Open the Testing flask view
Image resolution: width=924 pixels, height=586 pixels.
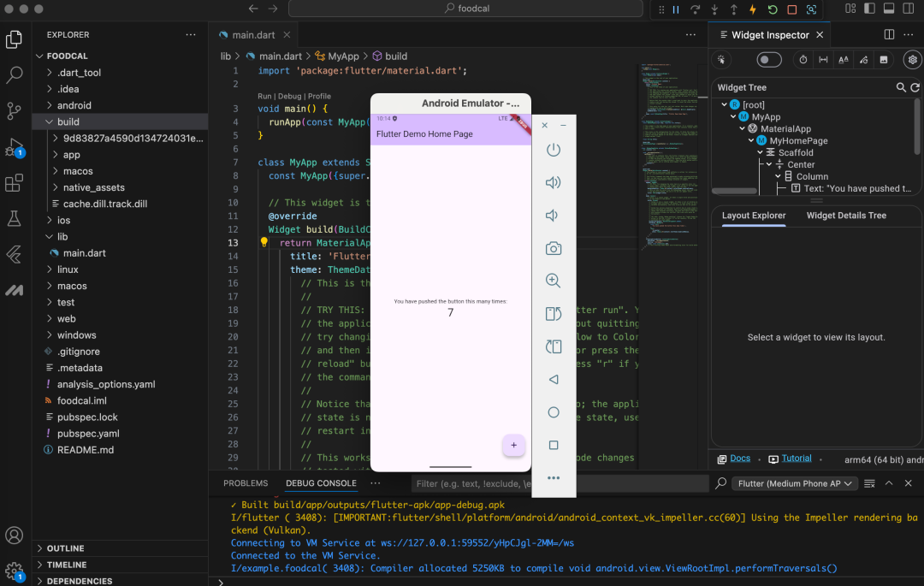tap(15, 219)
